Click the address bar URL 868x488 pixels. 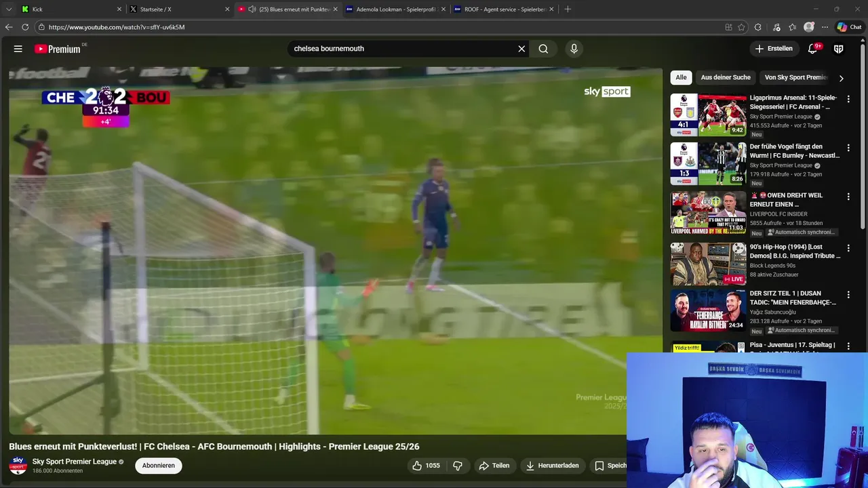click(117, 27)
